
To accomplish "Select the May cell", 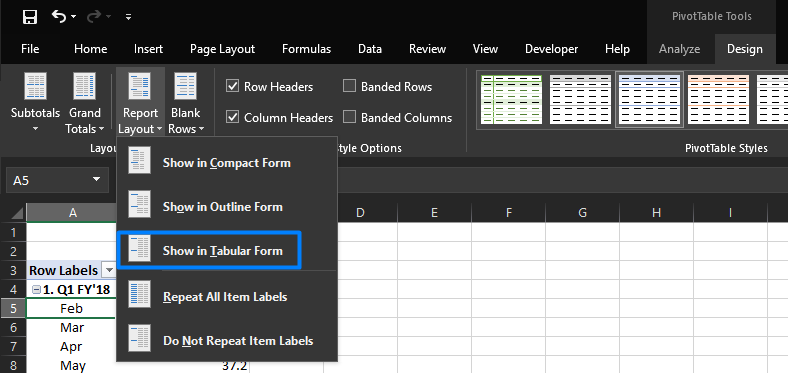I will [71, 365].
